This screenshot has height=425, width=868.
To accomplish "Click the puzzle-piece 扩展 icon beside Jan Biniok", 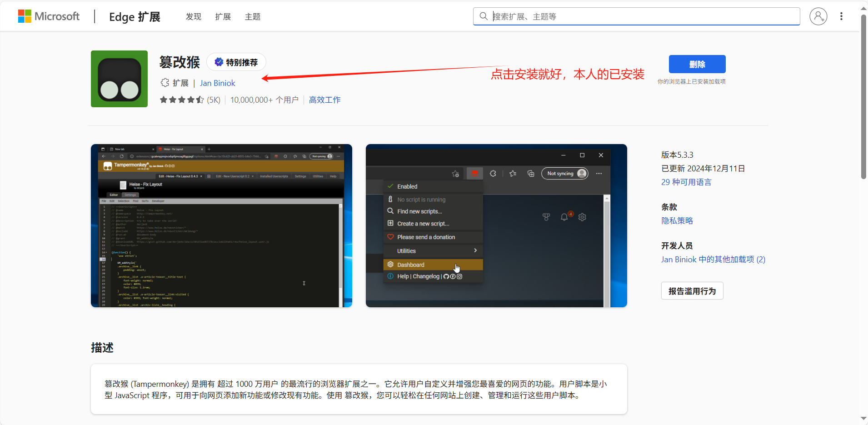I will (165, 83).
